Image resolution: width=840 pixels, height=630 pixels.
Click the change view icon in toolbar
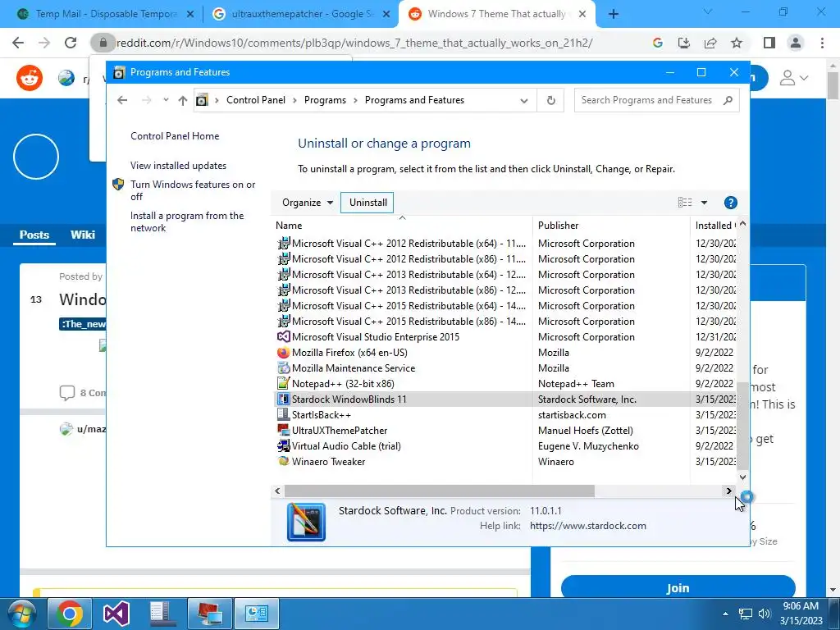[x=685, y=202]
